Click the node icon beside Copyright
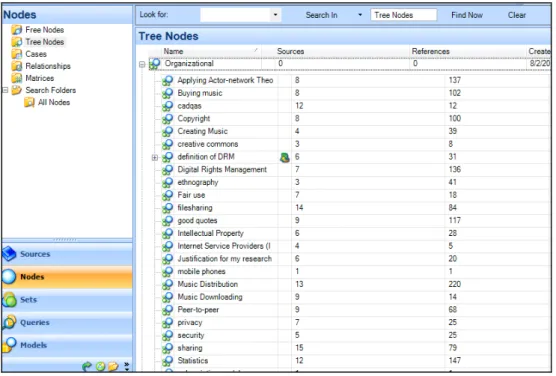This screenshot has width=556, height=376. 167,119
